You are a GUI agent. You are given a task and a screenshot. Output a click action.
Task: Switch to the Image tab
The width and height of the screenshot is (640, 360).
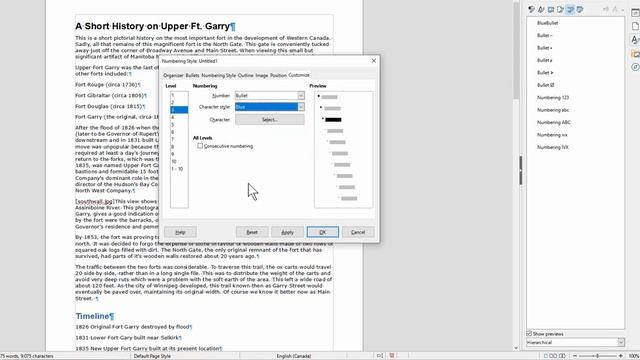pyautogui.click(x=262, y=76)
